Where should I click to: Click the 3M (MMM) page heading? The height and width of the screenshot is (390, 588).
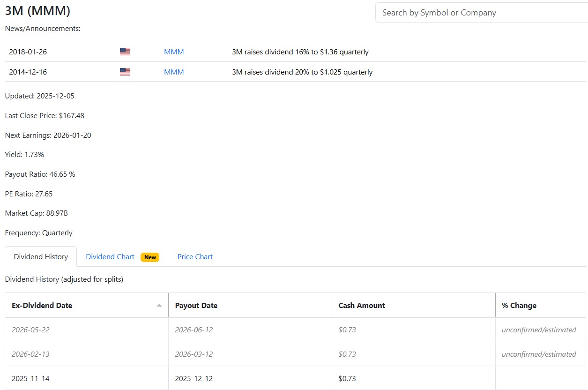click(37, 10)
